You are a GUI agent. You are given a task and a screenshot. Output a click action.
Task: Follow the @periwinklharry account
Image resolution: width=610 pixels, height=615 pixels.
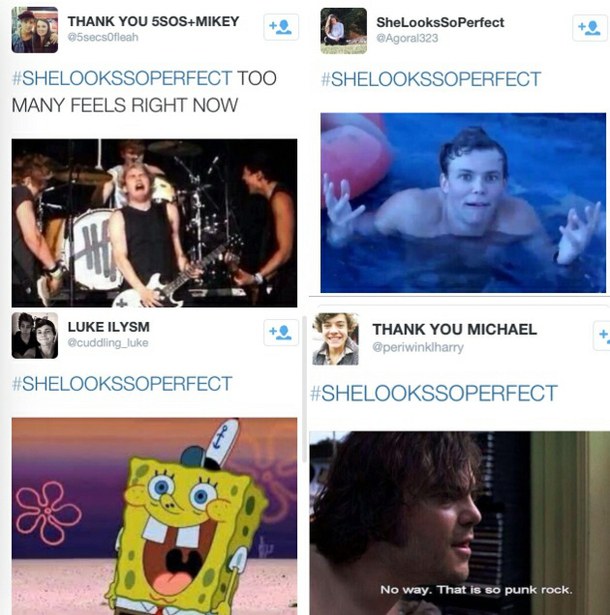[602, 335]
